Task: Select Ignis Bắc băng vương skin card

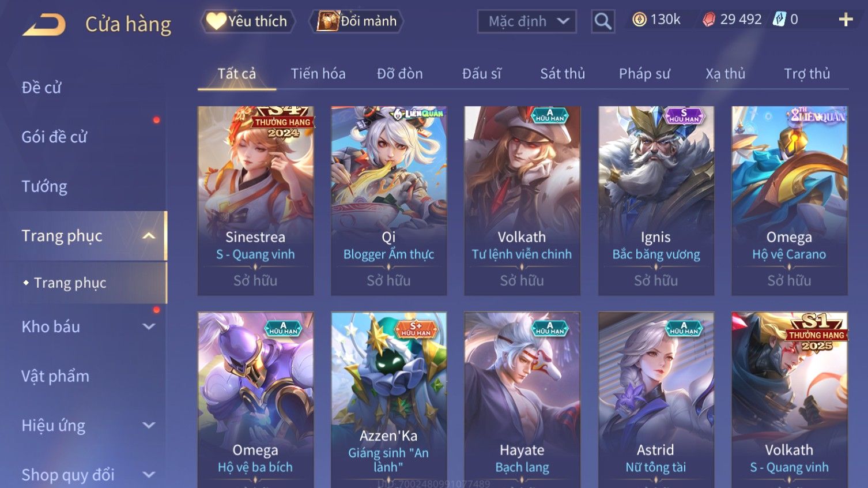Action: [656, 201]
